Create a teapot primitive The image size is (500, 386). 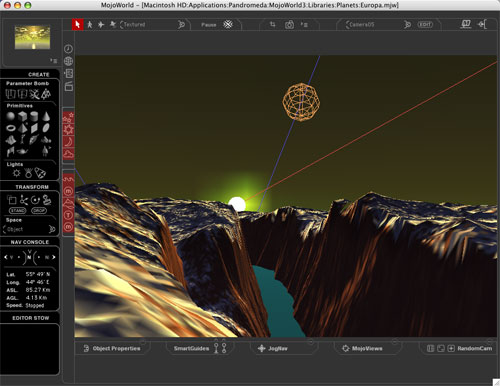coord(22,152)
